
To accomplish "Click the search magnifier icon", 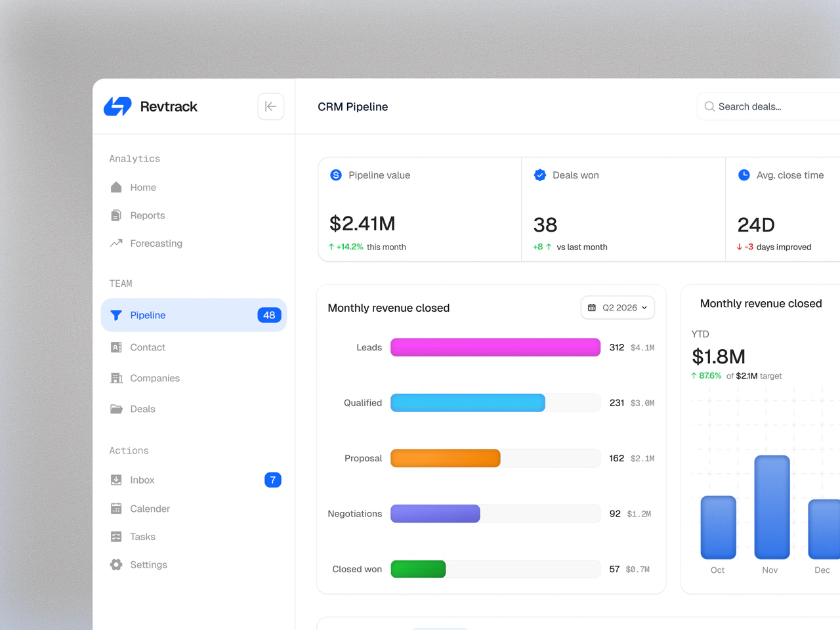I will 709,106.
